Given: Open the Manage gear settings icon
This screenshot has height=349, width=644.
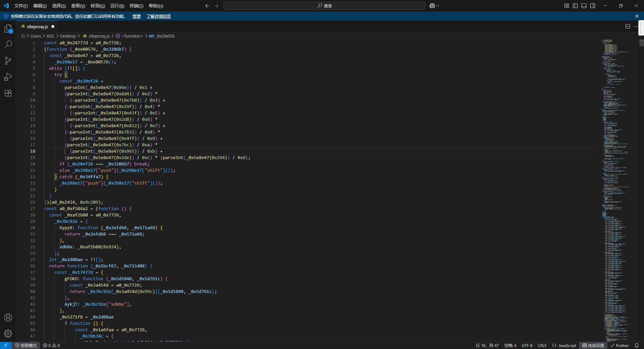Looking at the screenshot, I should (8, 334).
